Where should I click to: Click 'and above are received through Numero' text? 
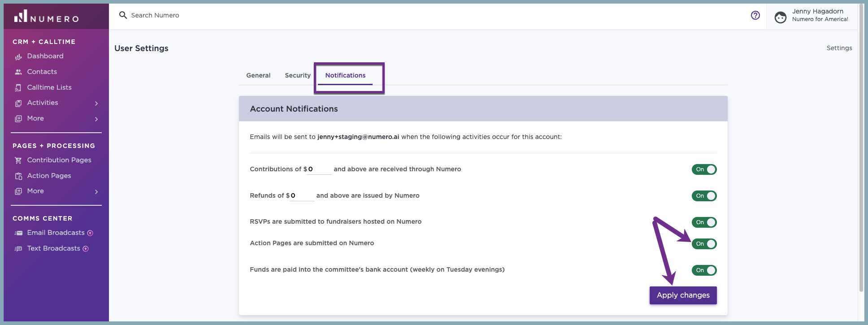397,169
